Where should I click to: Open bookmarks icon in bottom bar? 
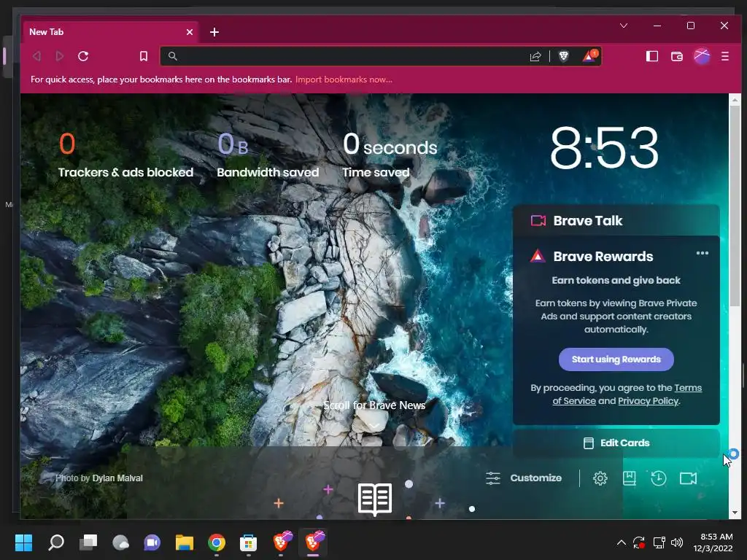click(630, 478)
